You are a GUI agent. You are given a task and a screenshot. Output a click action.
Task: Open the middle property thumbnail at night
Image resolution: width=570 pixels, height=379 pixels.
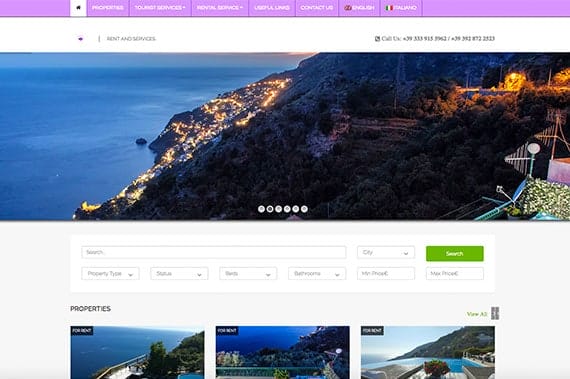tap(282, 352)
